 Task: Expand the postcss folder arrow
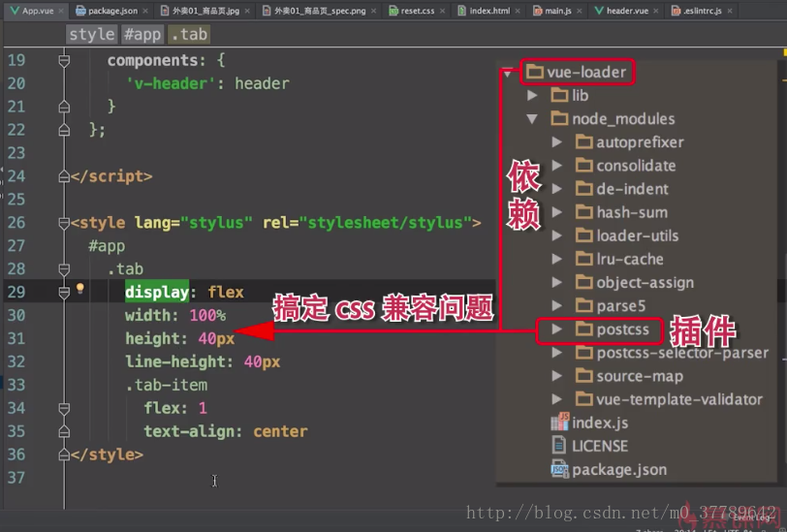[556, 329]
